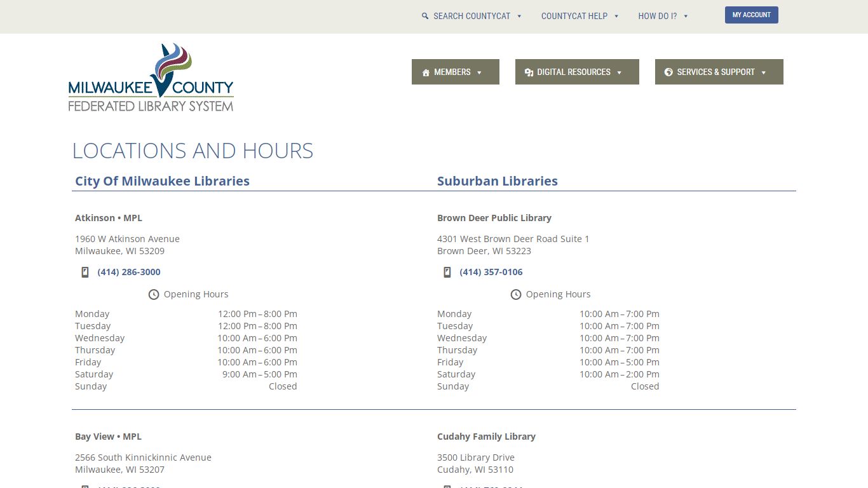The width and height of the screenshot is (868, 488).
Task: Click Atkinson Sunday Closed value
Action: pyautogui.click(x=283, y=386)
